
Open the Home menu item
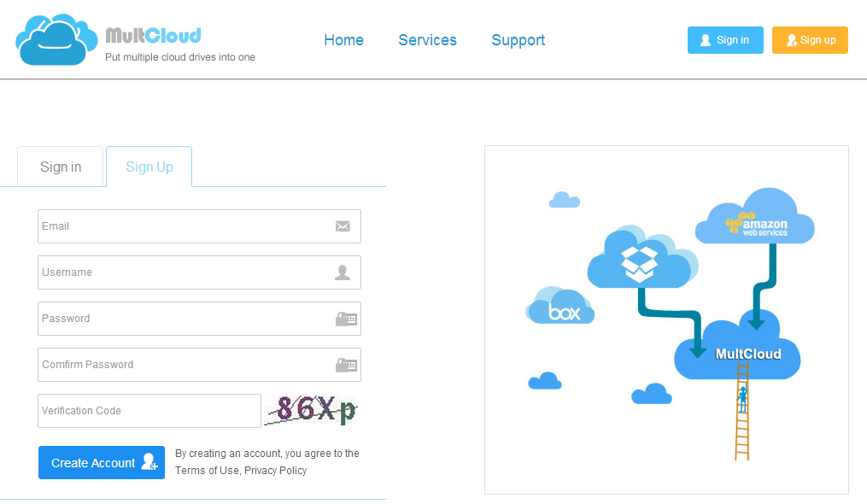click(343, 40)
